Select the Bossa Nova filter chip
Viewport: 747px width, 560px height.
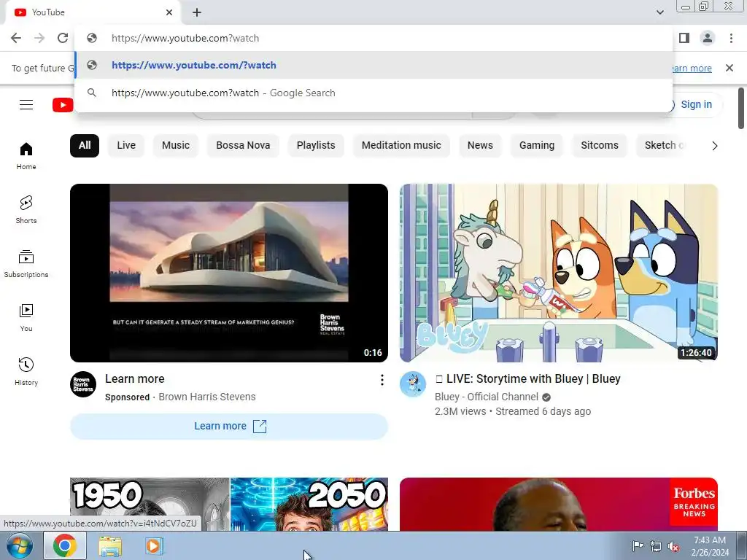point(243,145)
